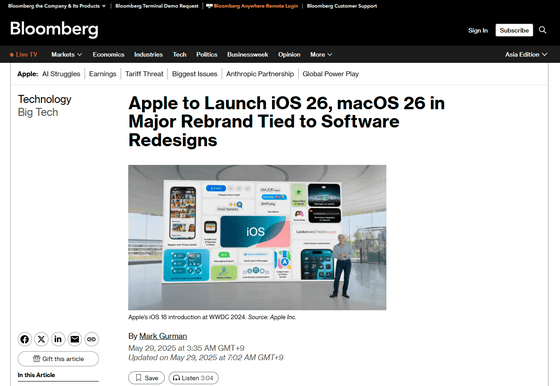Expand Bloomberg the Company & Its Products
This screenshot has height=386, width=560.
pos(56,6)
